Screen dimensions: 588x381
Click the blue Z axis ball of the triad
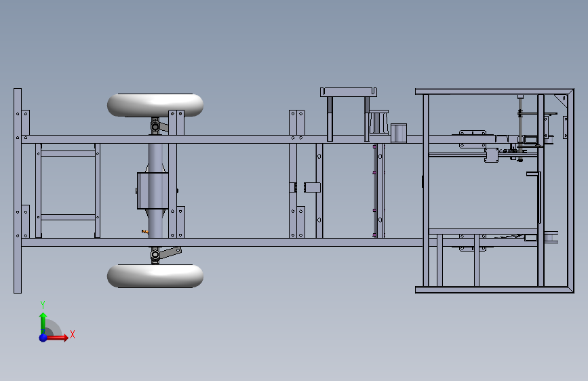point(43,338)
